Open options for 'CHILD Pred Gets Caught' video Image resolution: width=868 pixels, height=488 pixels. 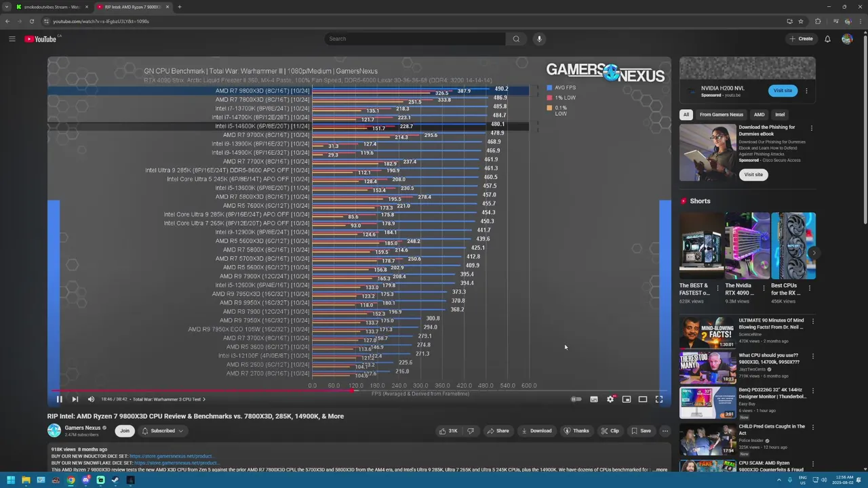click(x=812, y=428)
